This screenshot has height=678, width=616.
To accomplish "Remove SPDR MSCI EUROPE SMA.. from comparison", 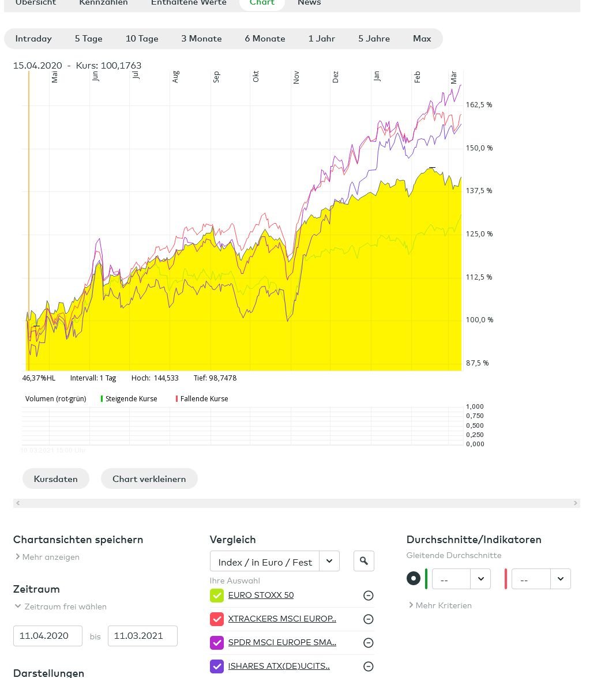I will [368, 643].
